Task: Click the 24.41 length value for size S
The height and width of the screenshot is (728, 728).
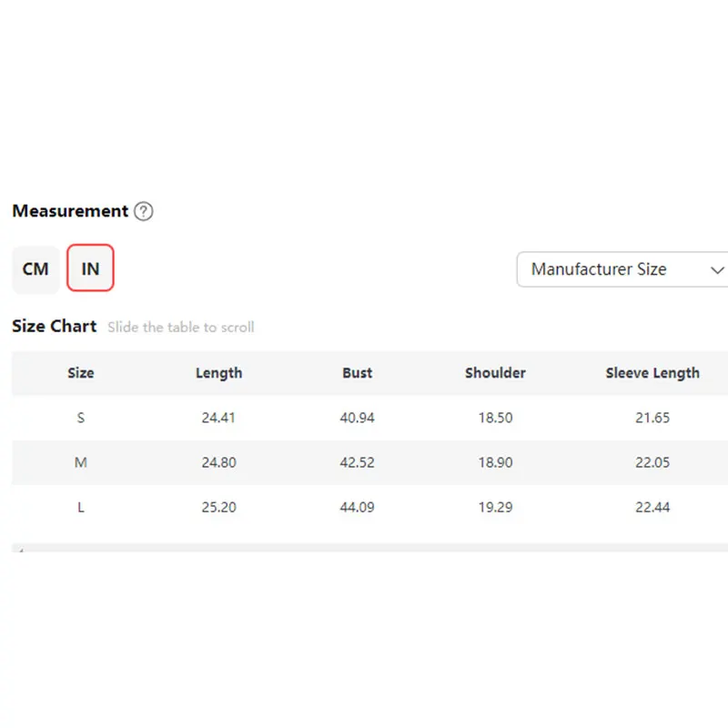Action: (x=218, y=418)
